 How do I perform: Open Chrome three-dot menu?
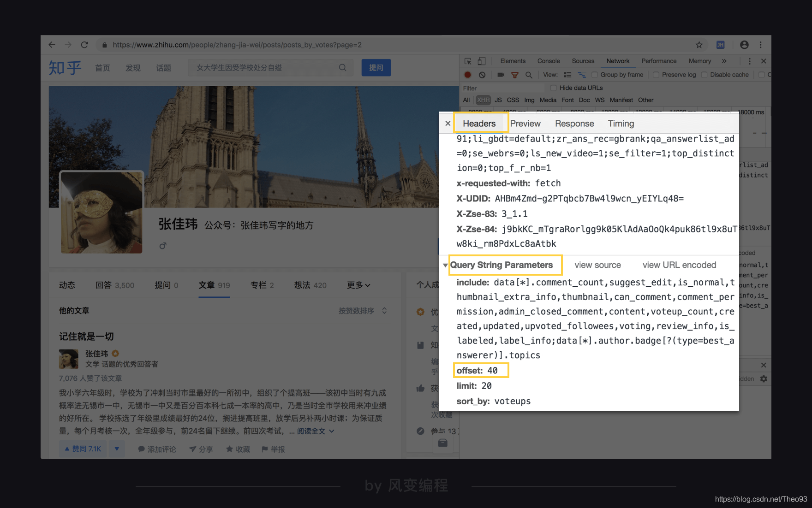761,45
